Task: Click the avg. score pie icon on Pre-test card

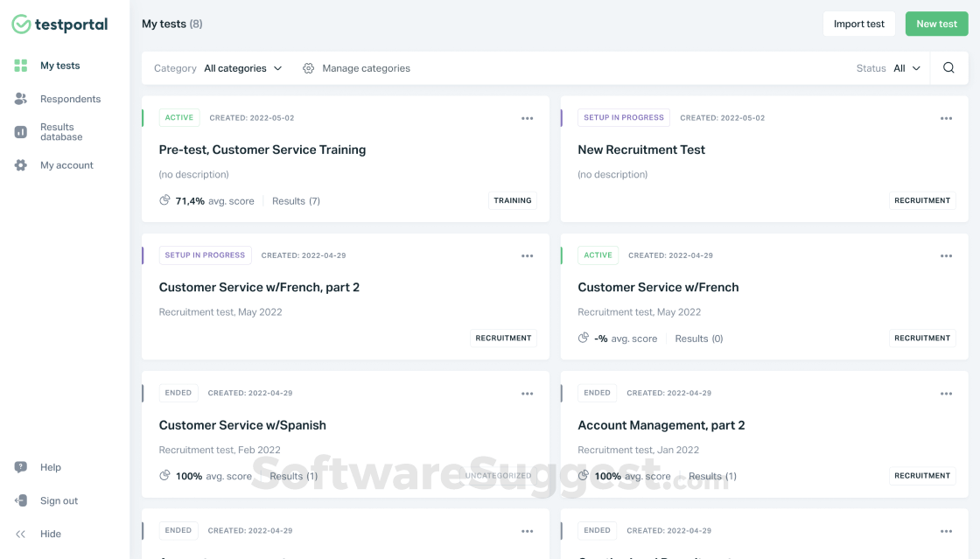Action: click(x=164, y=199)
